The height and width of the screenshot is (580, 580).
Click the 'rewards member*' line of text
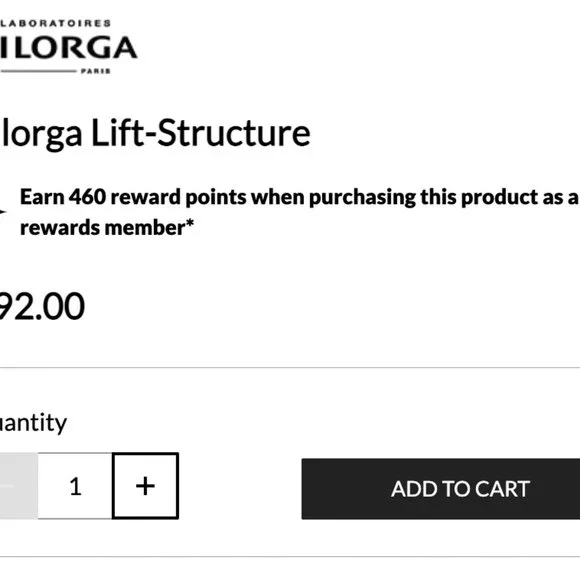[x=107, y=227]
